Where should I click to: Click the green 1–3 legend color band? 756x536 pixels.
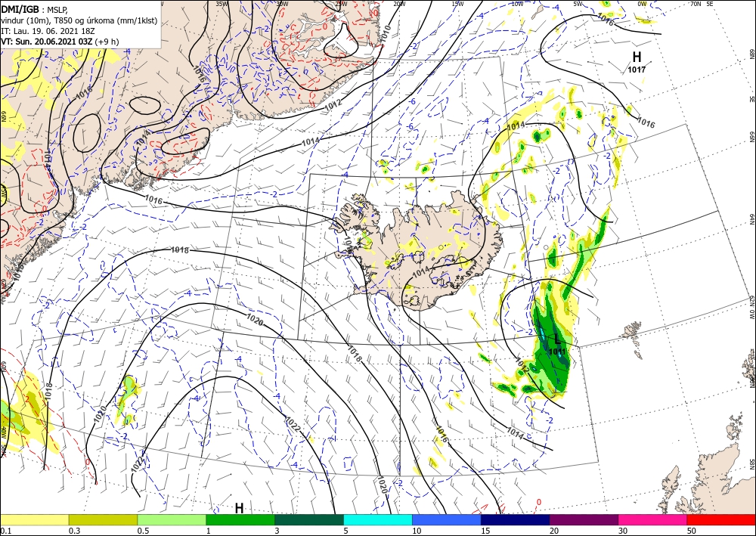pos(240,519)
